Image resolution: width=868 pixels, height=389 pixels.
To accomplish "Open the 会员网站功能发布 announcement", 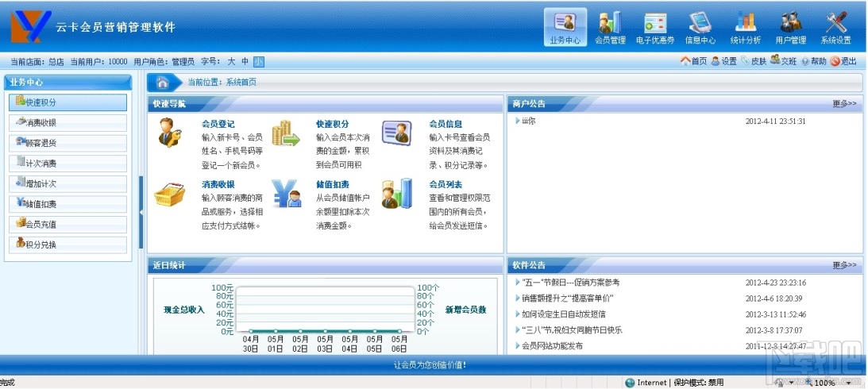I will [552, 346].
